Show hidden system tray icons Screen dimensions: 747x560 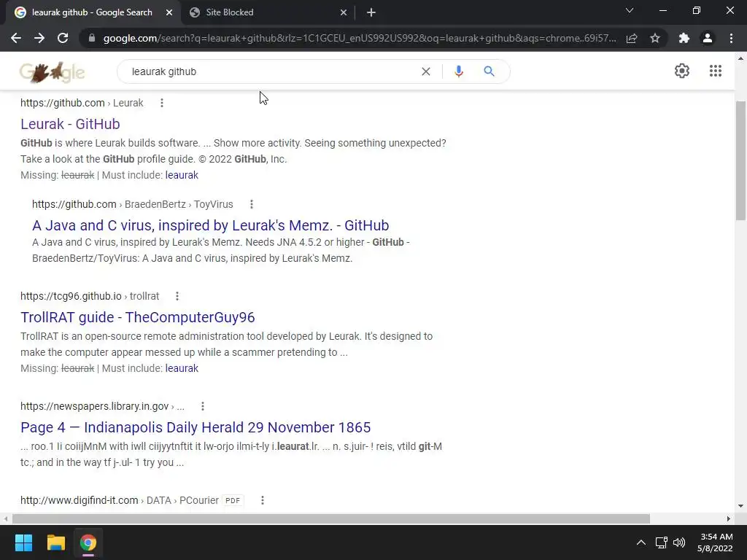point(641,542)
